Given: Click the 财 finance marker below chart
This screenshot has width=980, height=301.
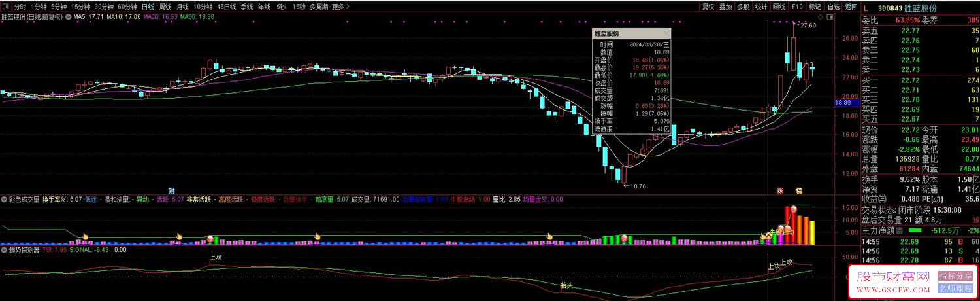Looking at the screenshot, I should pos(171,190).
